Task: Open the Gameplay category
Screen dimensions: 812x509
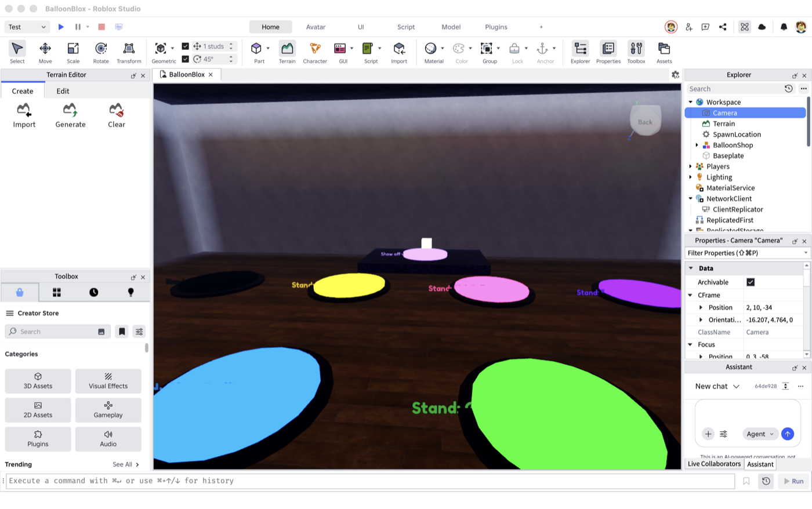Action: coord(108,410)
